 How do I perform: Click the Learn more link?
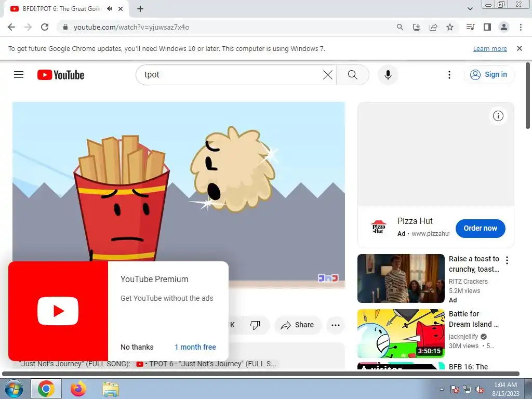(490, 48)
